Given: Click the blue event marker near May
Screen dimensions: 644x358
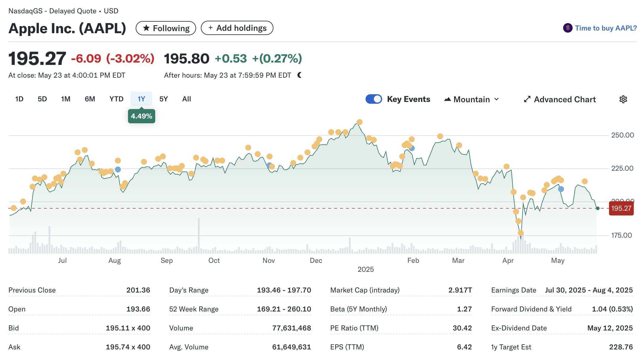Looking at the screenshot, I should (x=561, y=189).
